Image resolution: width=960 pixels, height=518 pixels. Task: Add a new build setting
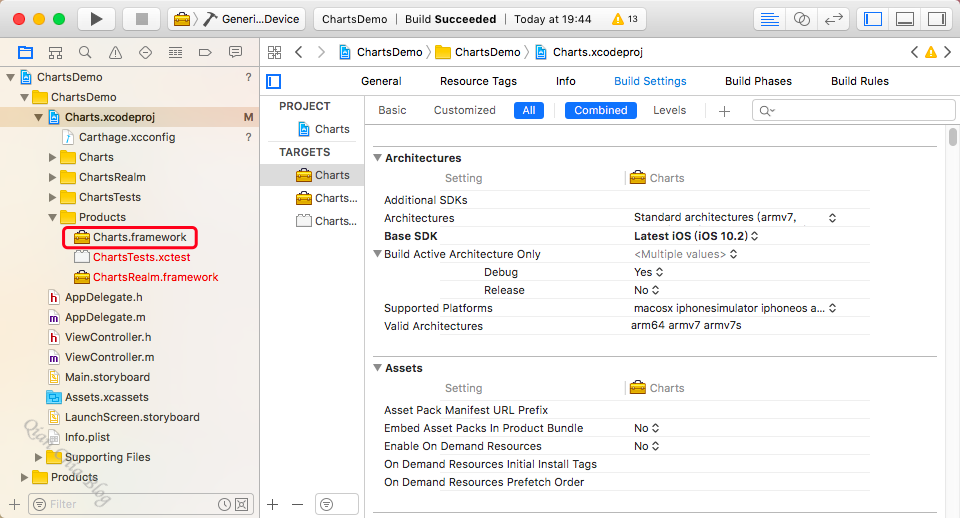tap(724, 111)
